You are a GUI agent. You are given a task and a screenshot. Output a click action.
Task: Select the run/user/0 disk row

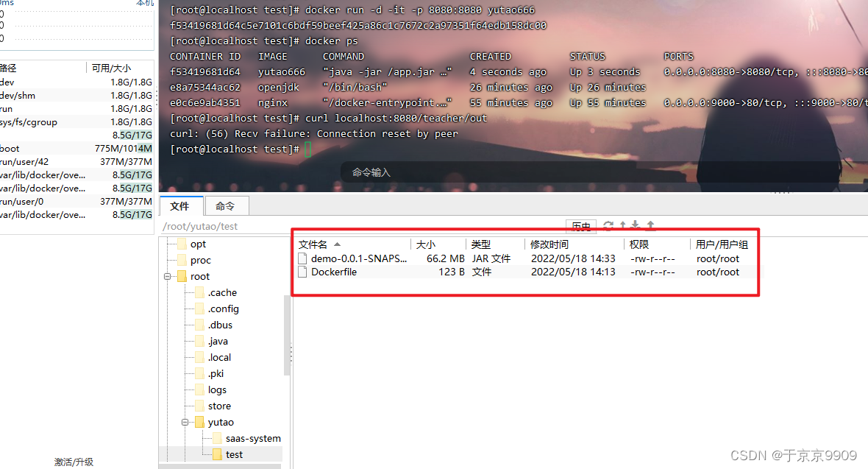click(x=77, y=201)
